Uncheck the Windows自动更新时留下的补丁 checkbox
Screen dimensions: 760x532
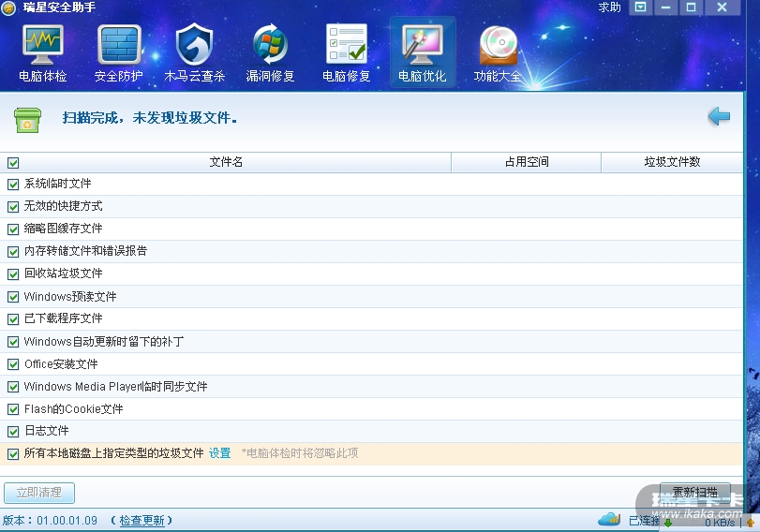13,342
